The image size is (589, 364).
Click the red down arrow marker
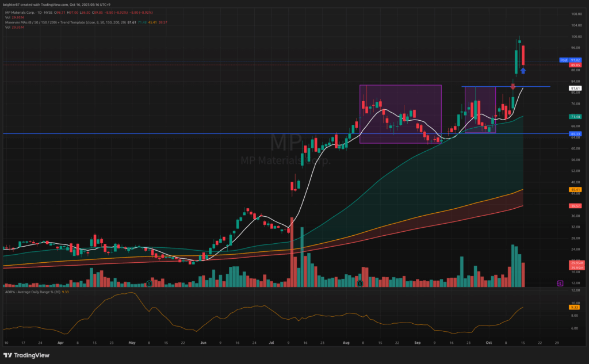click(x=512, y=86)
